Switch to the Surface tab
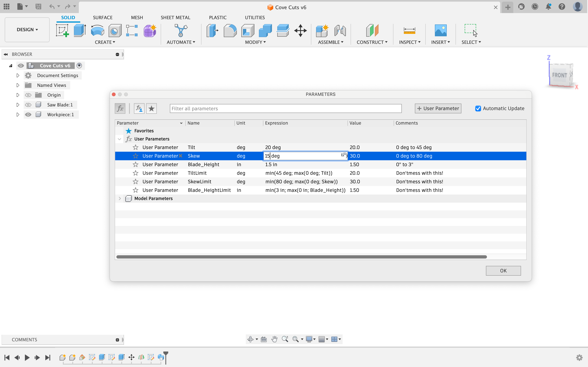This screenshot has width=588, height=367. [x=103, y=17]
